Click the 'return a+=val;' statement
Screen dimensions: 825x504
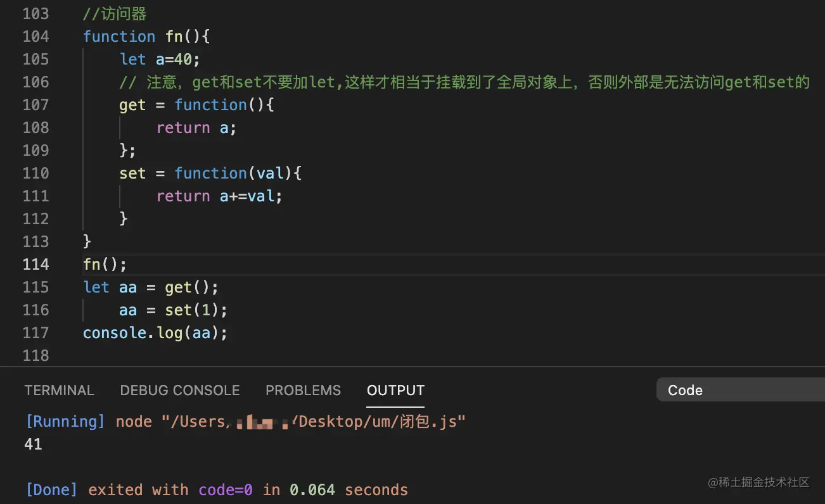pyautogui.click(x=219, y=196)
